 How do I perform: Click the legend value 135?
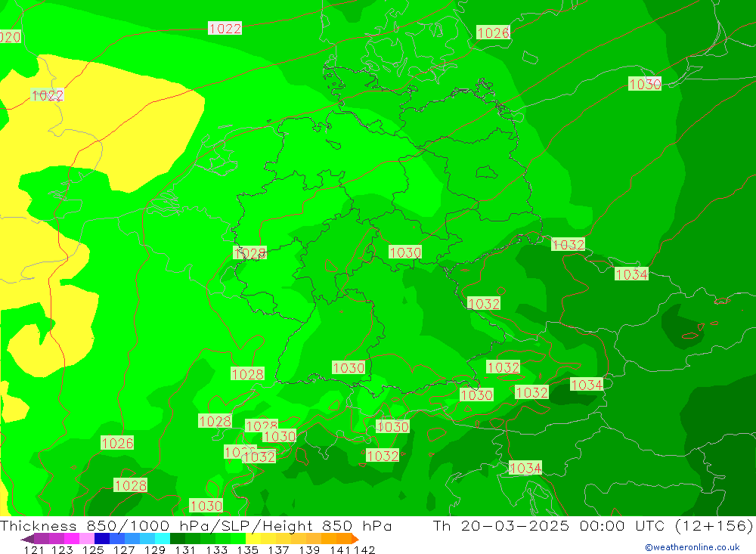point(247,549)
